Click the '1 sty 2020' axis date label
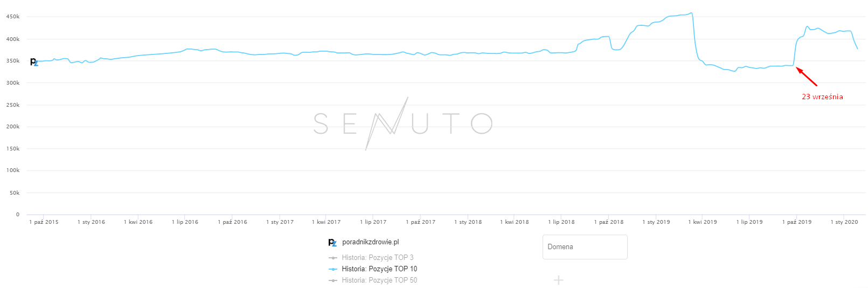868x288 pixels. pyautogui.click(x=844, y=222)
